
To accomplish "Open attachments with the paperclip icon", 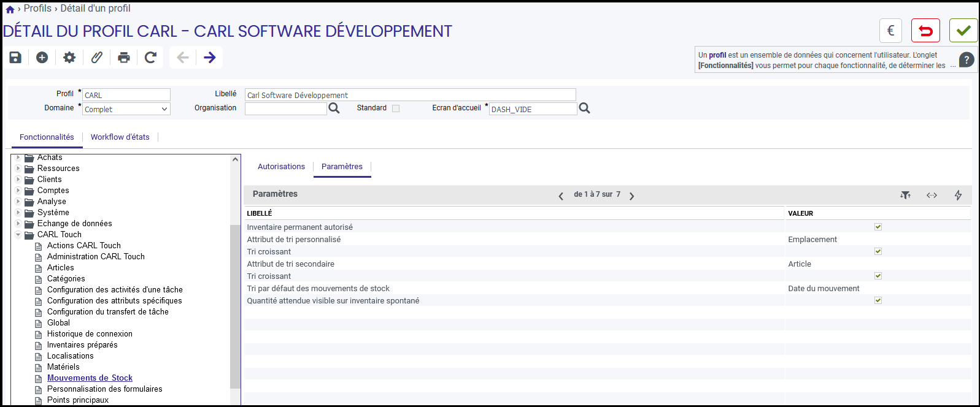I will tap(97, 58).
